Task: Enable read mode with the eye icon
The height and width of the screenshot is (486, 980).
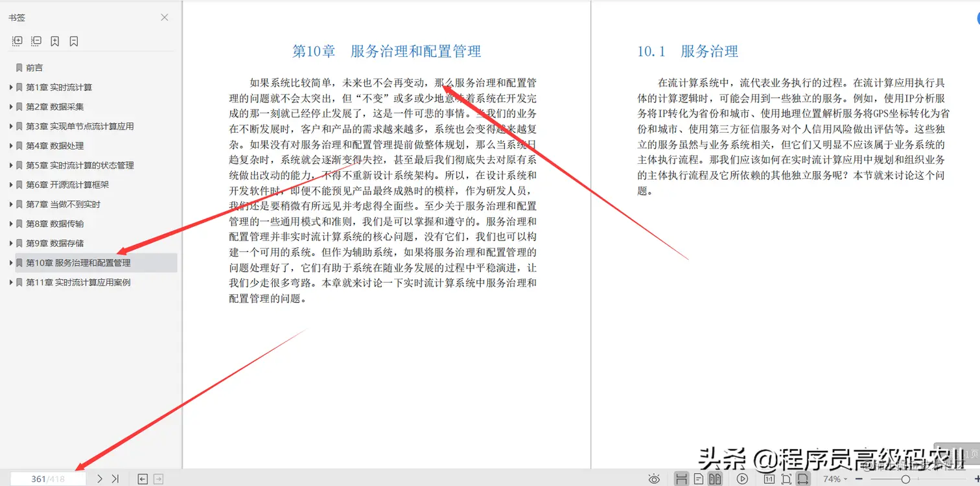Action: pyautogui.click(x=655, y=479)
